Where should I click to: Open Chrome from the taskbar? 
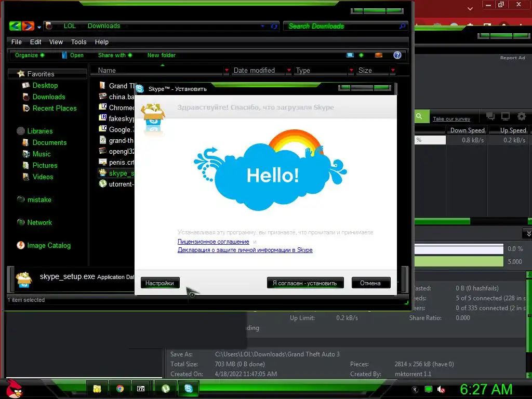[120, 389]
